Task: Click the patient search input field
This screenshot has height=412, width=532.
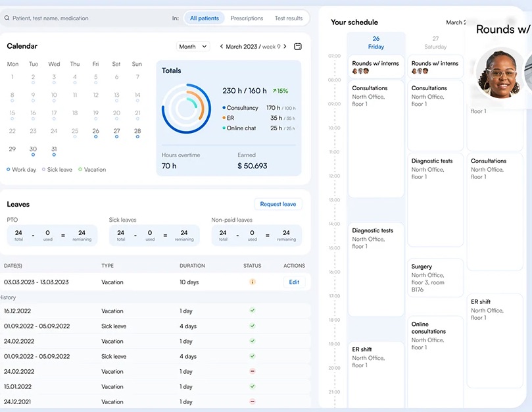Action: click(79, 18)
